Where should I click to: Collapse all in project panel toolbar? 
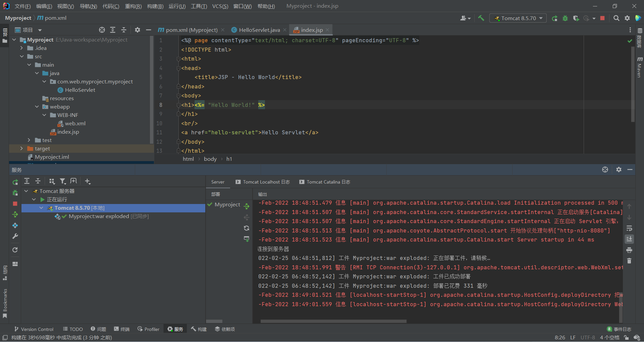[x=123, y=30]
